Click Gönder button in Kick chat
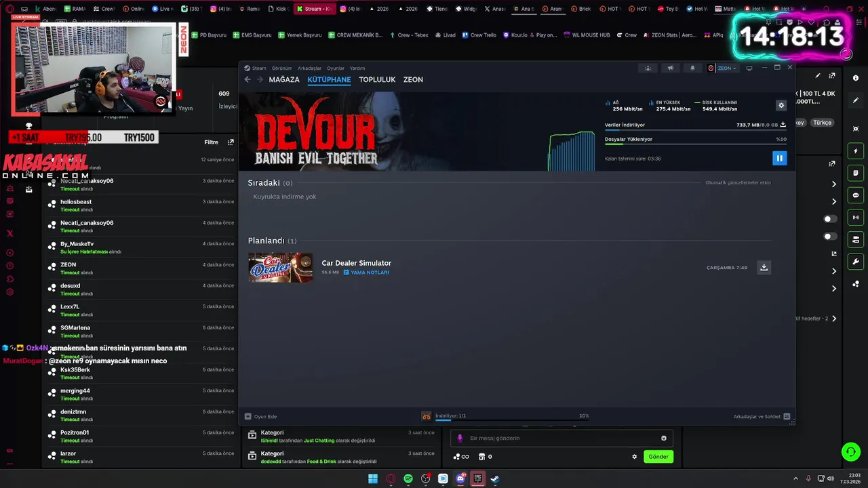 pyautogui.click(x=658, y=456)
